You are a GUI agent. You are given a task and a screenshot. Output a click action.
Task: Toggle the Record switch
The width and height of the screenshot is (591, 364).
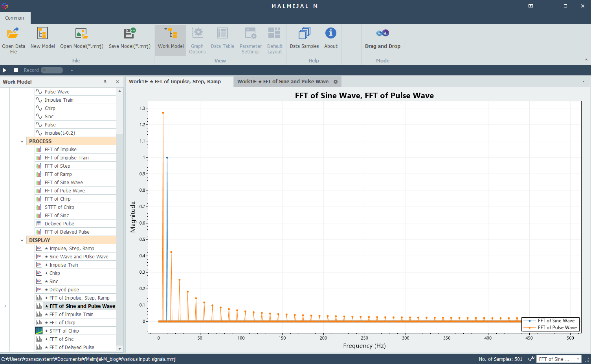coord(52,70)
